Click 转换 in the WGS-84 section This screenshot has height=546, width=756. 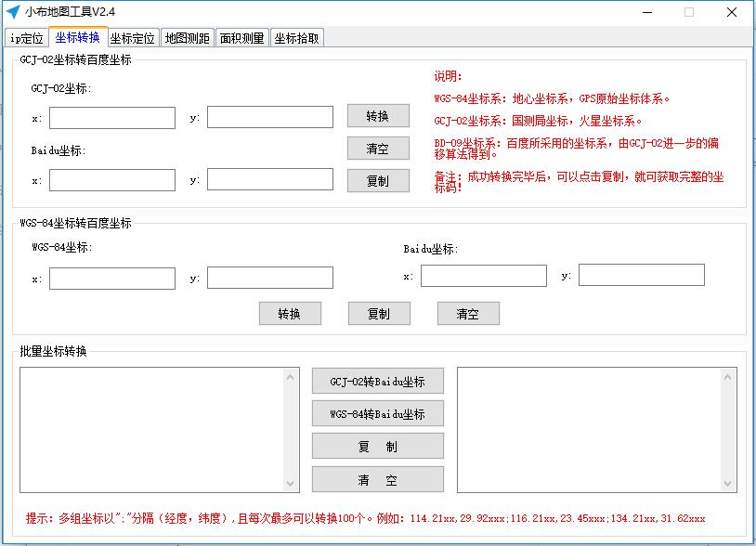click(x=290, y=313)
